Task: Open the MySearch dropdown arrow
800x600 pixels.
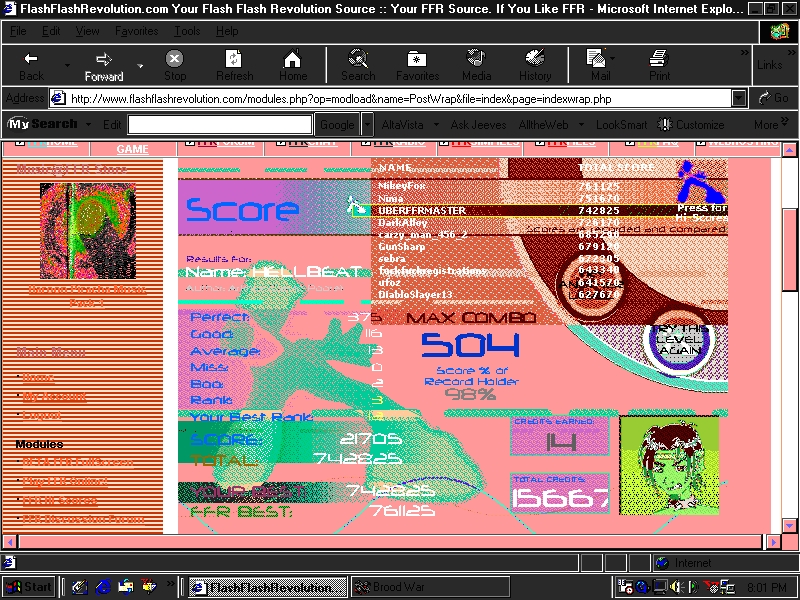Action: coord(88,124)
